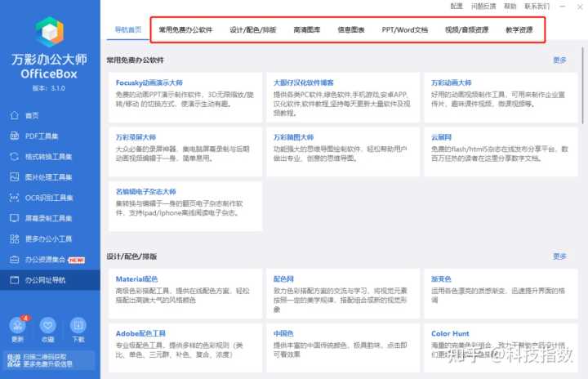Open 帮助 in the title bar
Viewport: 588px width, 379px height.
tap(510, 6)
